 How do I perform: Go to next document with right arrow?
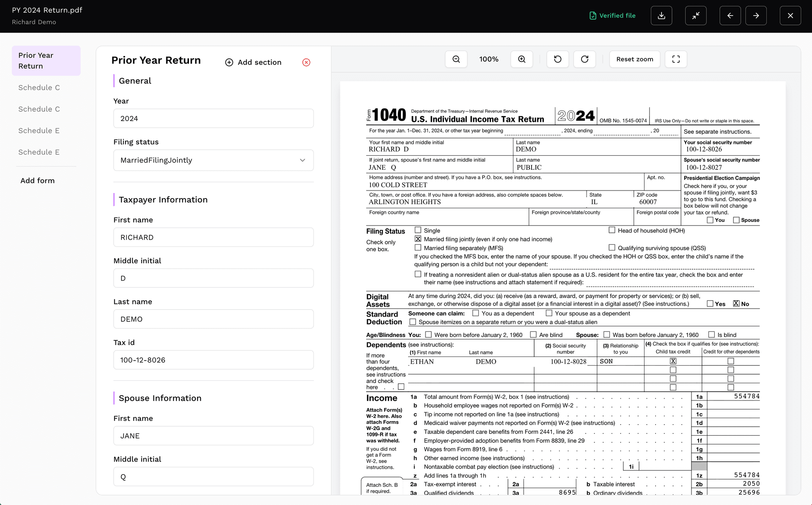(x=756, y=16)
